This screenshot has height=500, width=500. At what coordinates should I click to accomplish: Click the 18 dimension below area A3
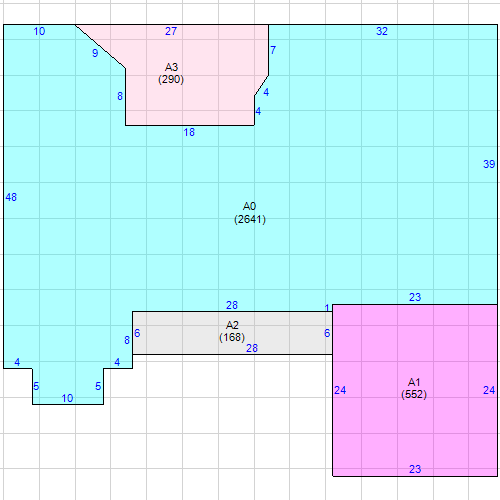(x=189, y=132)
